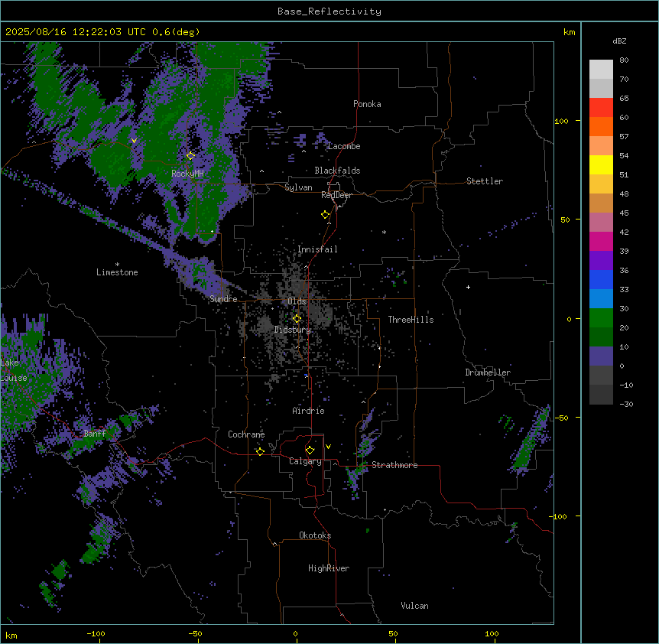
Task: Select the RedDeer label
Action: coord(336,195)
